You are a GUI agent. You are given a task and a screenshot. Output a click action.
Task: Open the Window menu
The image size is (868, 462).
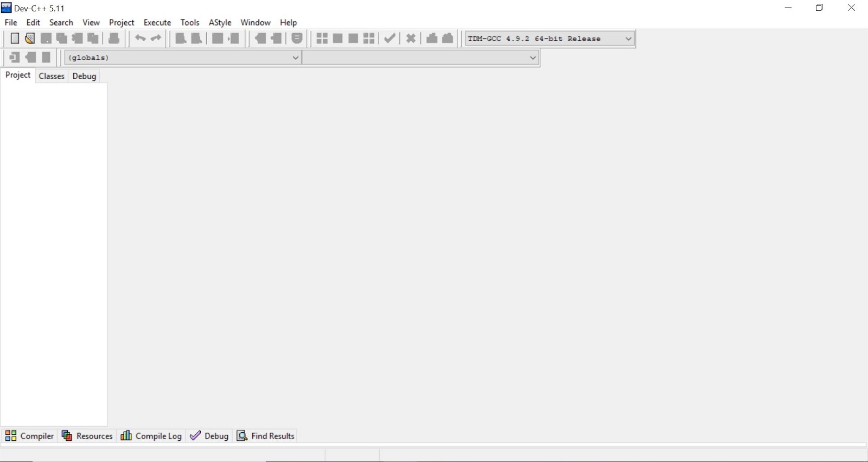256,22
